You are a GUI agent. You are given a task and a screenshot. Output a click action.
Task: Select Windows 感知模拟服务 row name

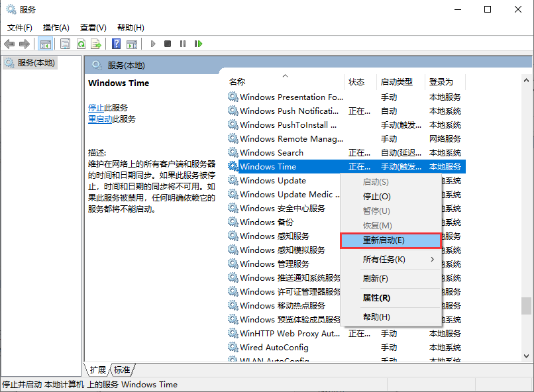[282, 250]
